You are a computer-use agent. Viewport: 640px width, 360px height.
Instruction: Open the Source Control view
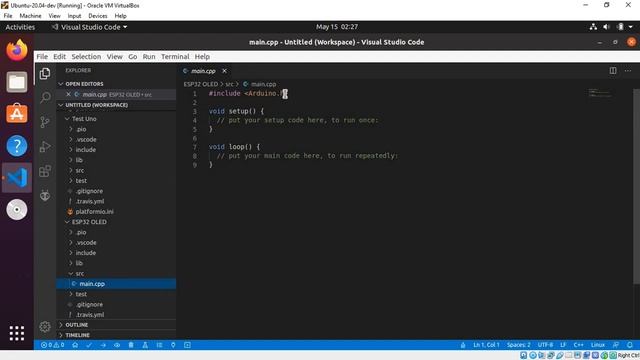[45, 122]
